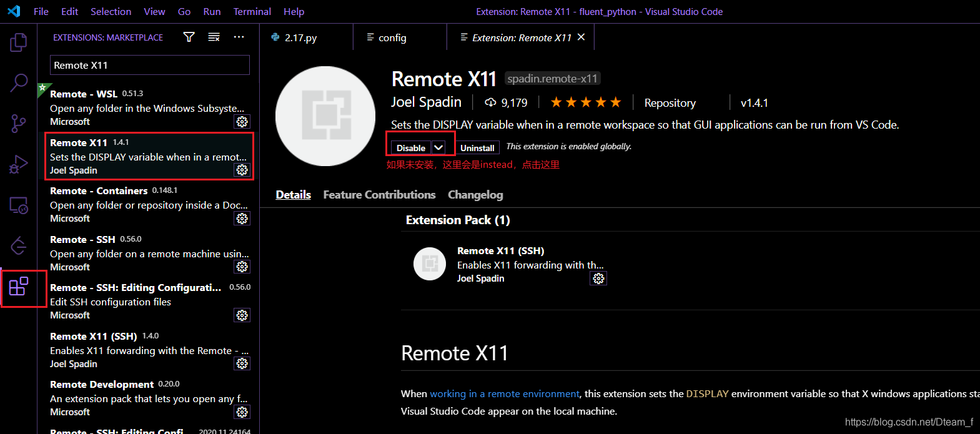Open the Run and Debug view
Image resolution: width=980 pixels, height=434 pixels.
coord(19,165)
